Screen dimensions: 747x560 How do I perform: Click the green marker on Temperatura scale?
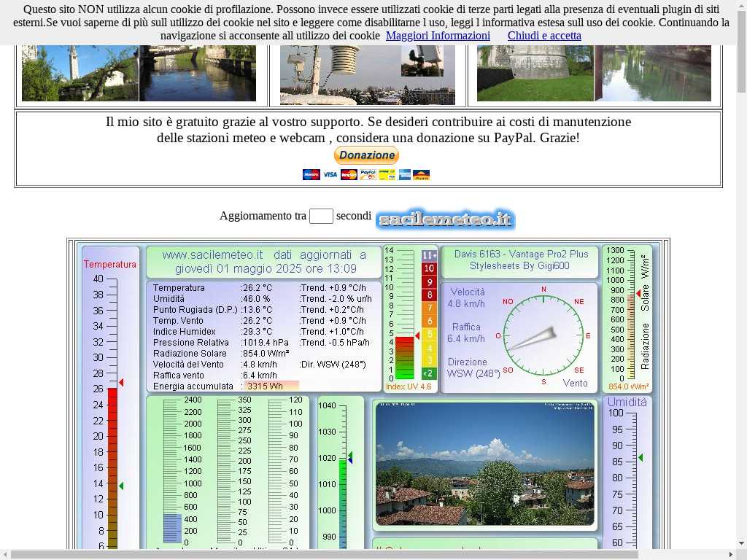click(121, 486)
